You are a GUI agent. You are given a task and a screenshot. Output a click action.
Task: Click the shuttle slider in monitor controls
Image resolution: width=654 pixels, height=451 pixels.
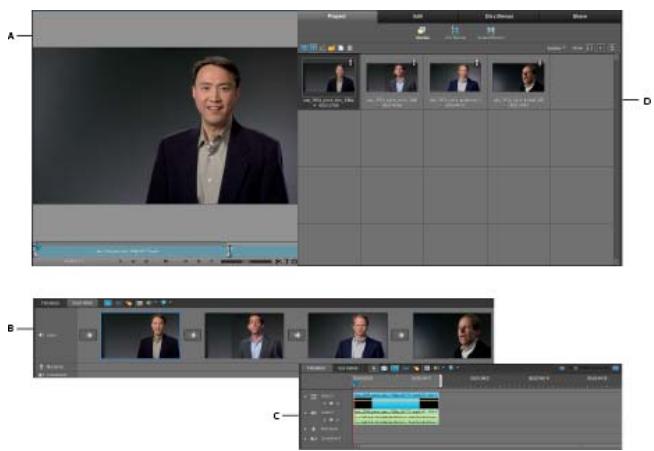click(246, 262)
